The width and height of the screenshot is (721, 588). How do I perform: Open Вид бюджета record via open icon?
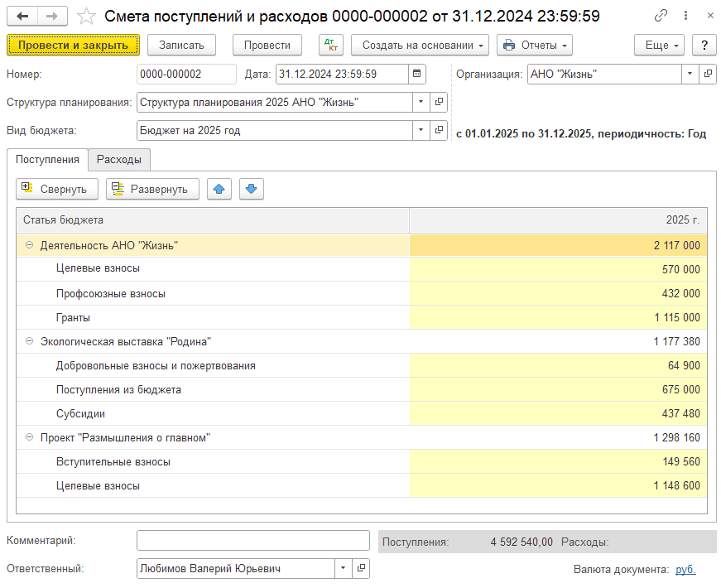click(x=440, y=130)
